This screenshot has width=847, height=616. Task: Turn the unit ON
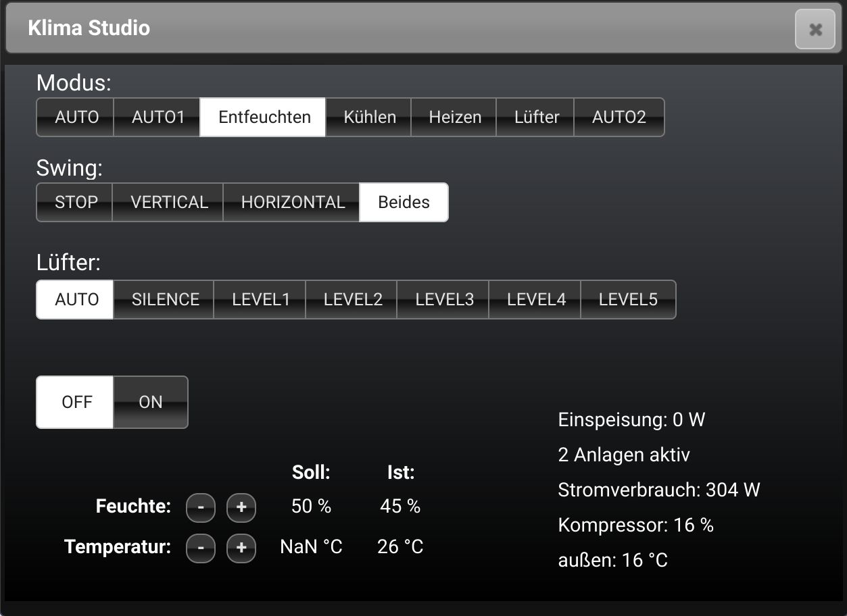click(x=150, y=402)
